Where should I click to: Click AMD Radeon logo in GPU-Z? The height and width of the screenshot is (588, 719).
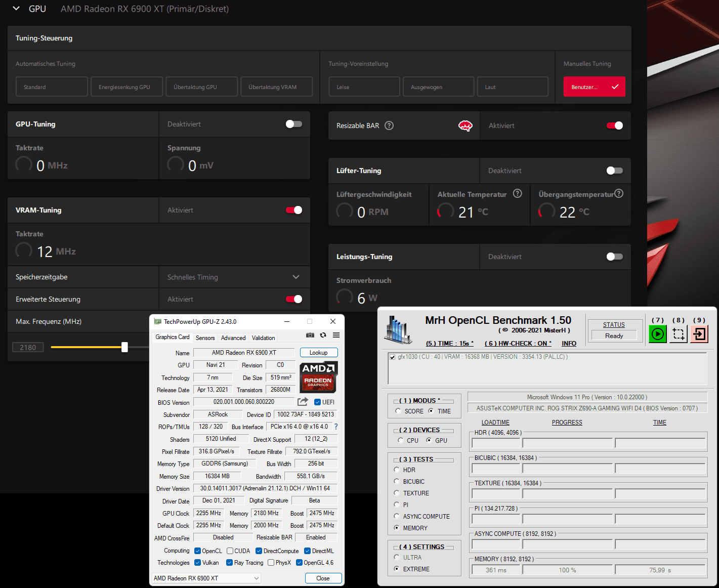[318, 377]
